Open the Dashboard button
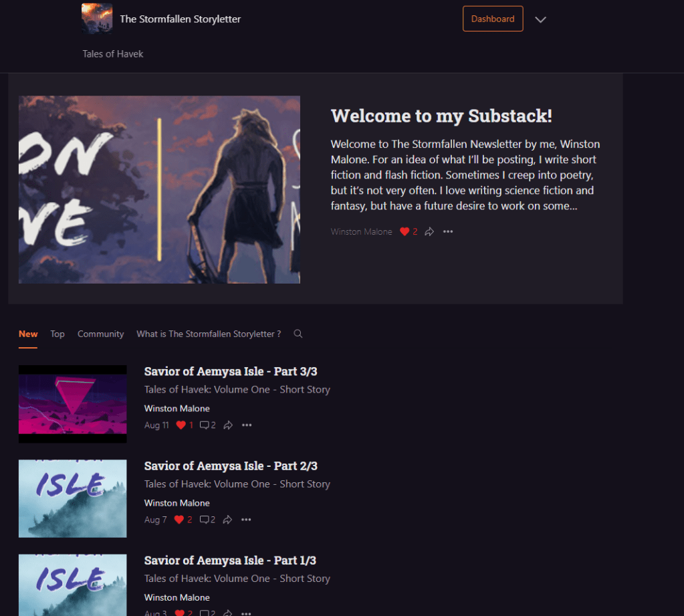 (x=493, y=19)
